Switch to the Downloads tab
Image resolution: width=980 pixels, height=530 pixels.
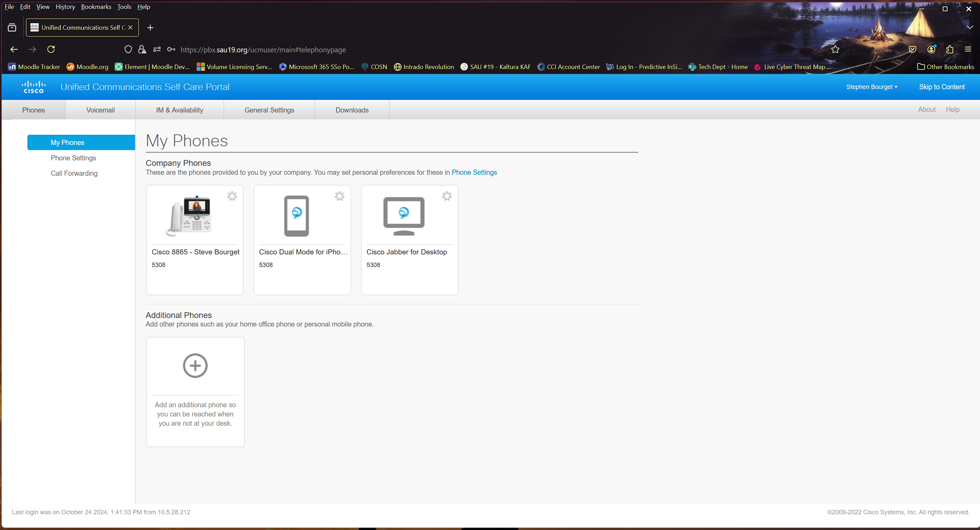(x=352, y=110)
